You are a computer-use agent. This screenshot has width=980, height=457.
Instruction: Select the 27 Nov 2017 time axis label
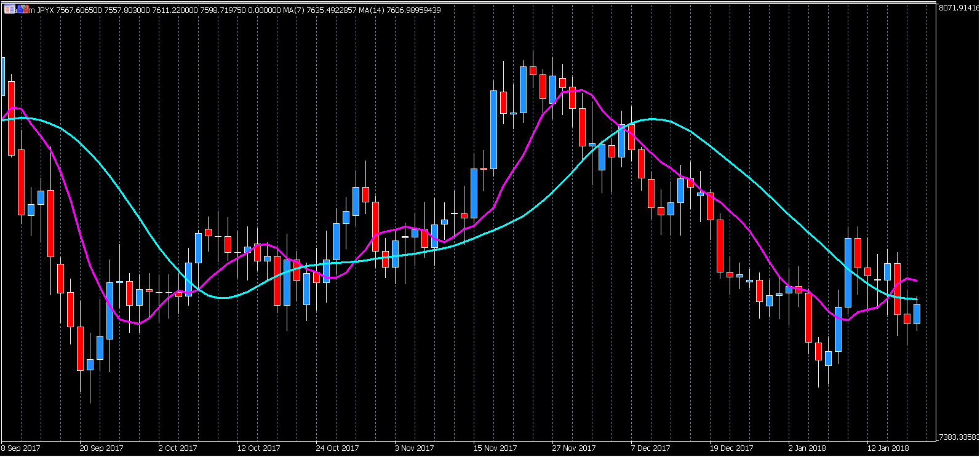tap(574, 448)
